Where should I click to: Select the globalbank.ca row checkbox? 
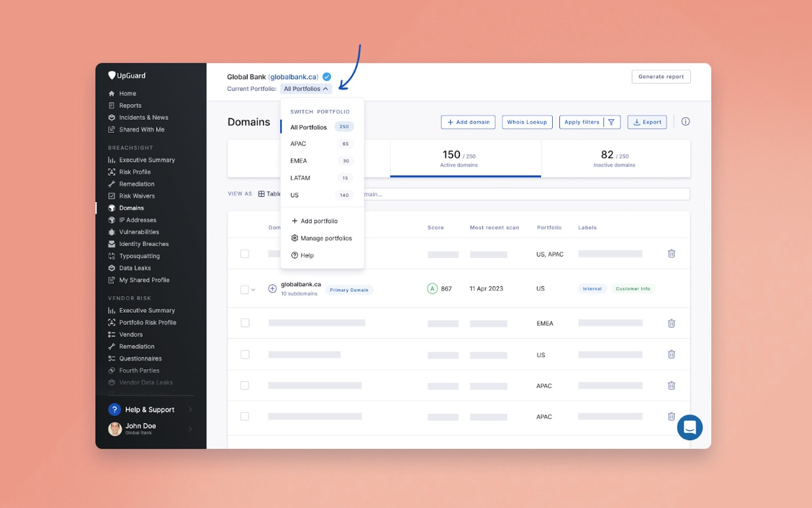point(245,289)
